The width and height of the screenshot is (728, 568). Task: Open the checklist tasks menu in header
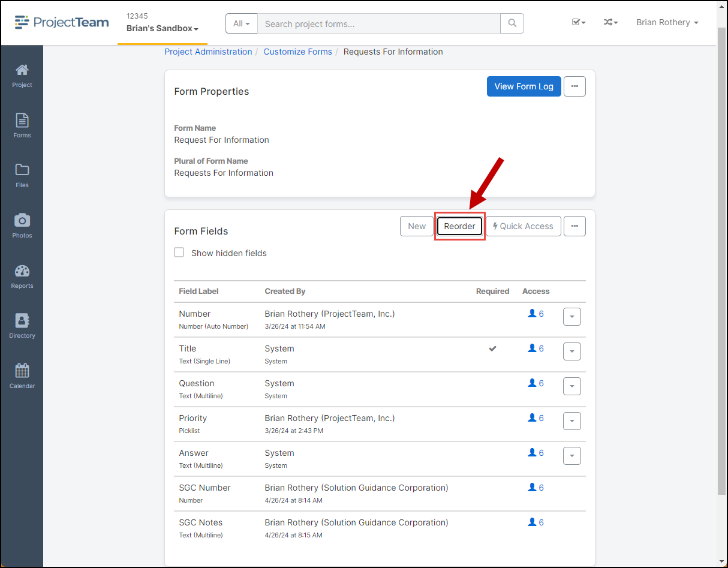(578, 22)
